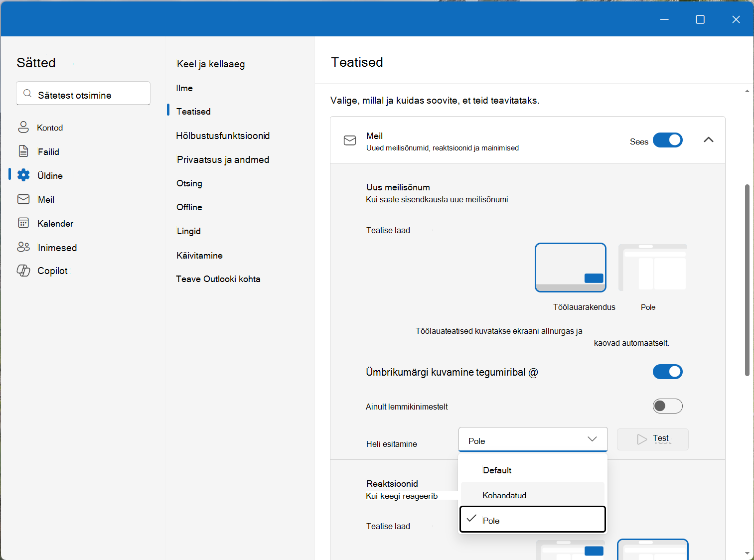Click the Teatised page title
This screenshot has height=560, width=754.
pyautogui.click(x=357, y=62)
